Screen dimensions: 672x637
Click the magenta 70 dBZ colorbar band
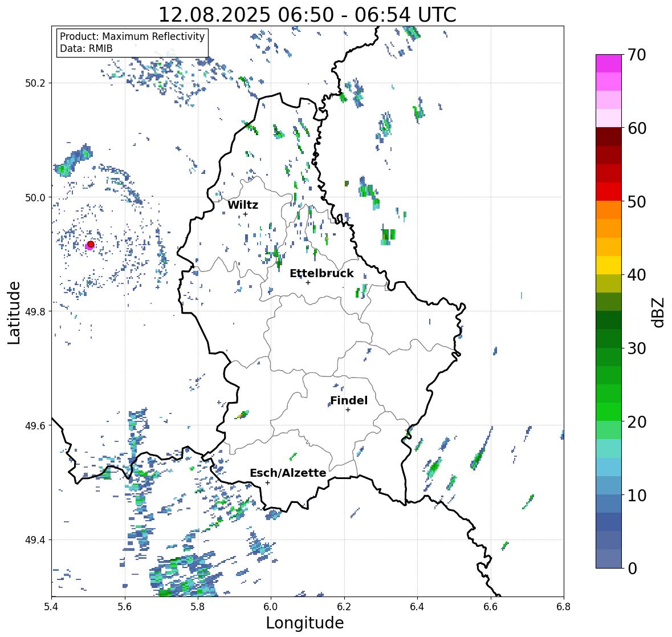click(609, 63)
